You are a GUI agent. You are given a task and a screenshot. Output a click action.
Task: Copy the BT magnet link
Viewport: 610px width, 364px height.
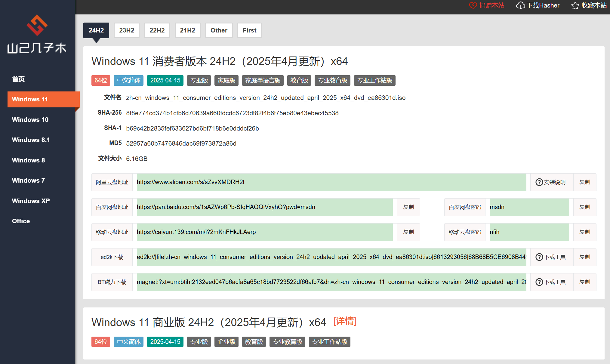click(x=585, y=282)
